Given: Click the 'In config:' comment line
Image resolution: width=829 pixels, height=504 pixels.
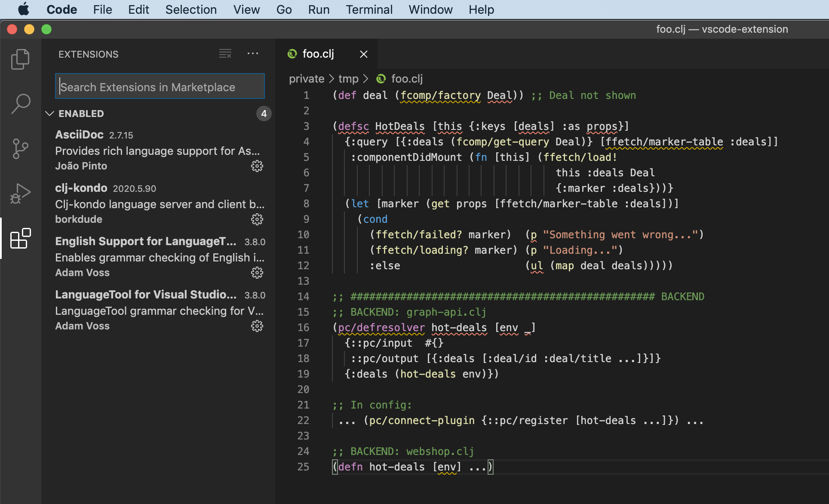Looking at the screenshot, I should (x=372, y=405).
